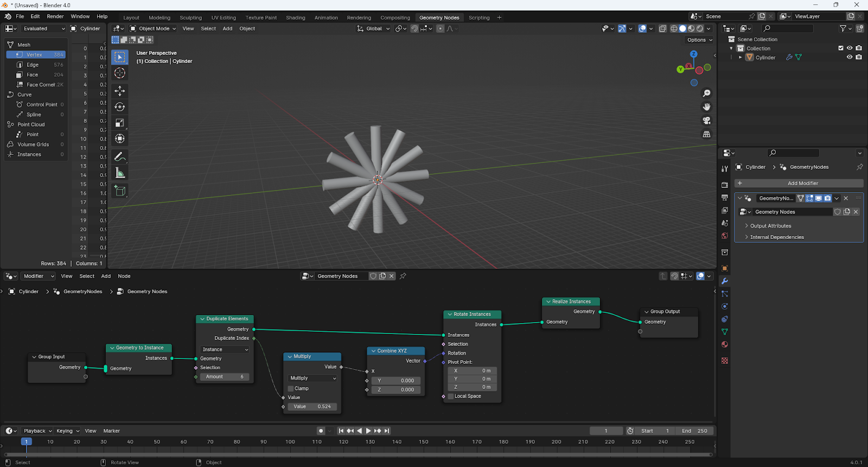Pin the Geometry Nodes node tree
Image resolution: width=868 pixels, height=467 pixels.
tap(403, 276)
